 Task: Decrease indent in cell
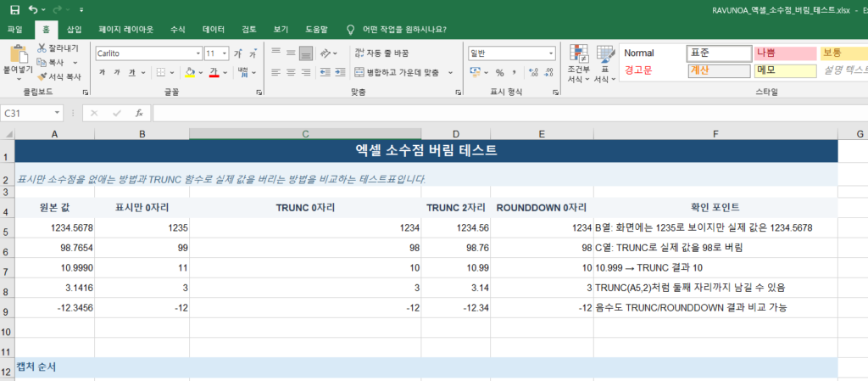coord(325,72)
